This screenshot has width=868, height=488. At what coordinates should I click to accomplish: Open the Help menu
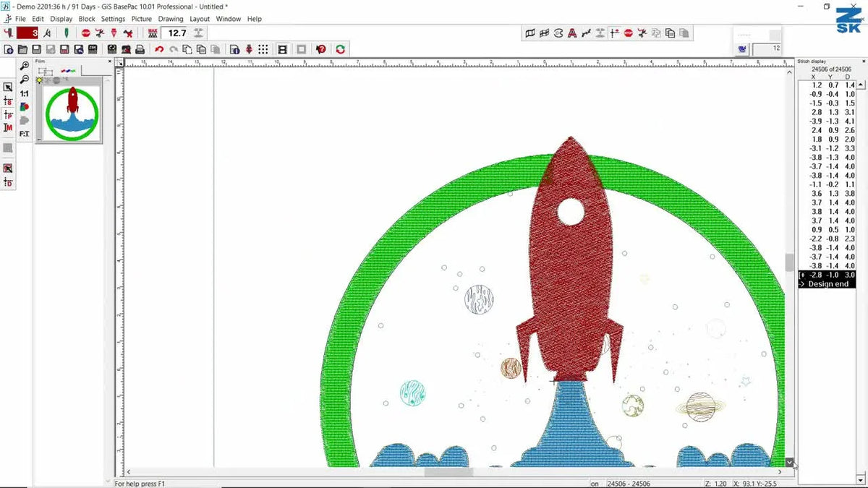click(x=255, y=19)
